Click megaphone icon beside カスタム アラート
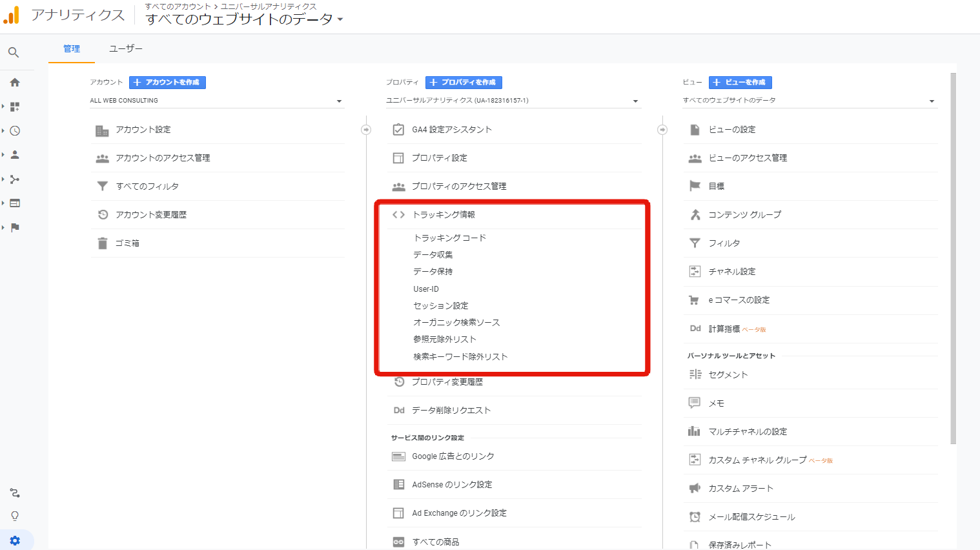Screen dimensions: 980x550 pyautogui.click(x=695, y=489)
